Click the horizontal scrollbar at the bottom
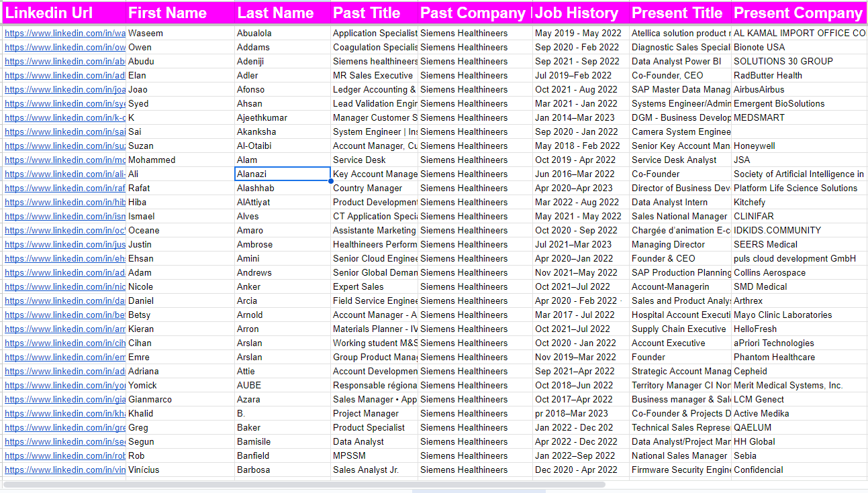The height and width of the screenshot is (493, 868). 303,484
